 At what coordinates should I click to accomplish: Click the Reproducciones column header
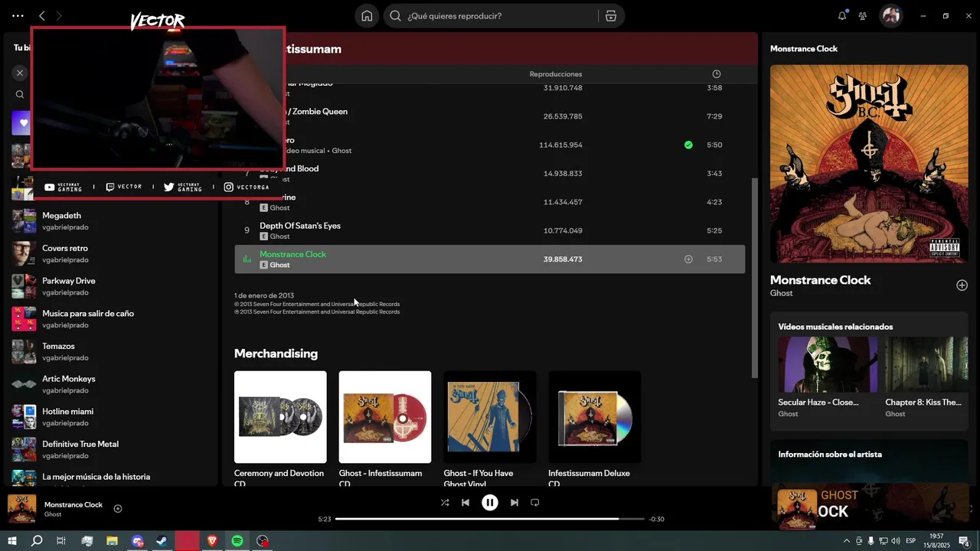point(556,74)
